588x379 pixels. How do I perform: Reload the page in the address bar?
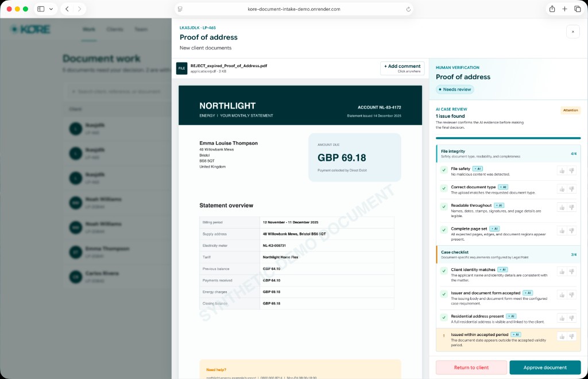[x=408, y=9]
